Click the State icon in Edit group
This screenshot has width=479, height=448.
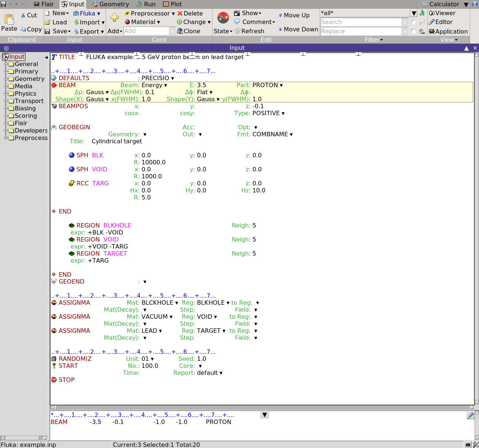(x=223, y=18)
